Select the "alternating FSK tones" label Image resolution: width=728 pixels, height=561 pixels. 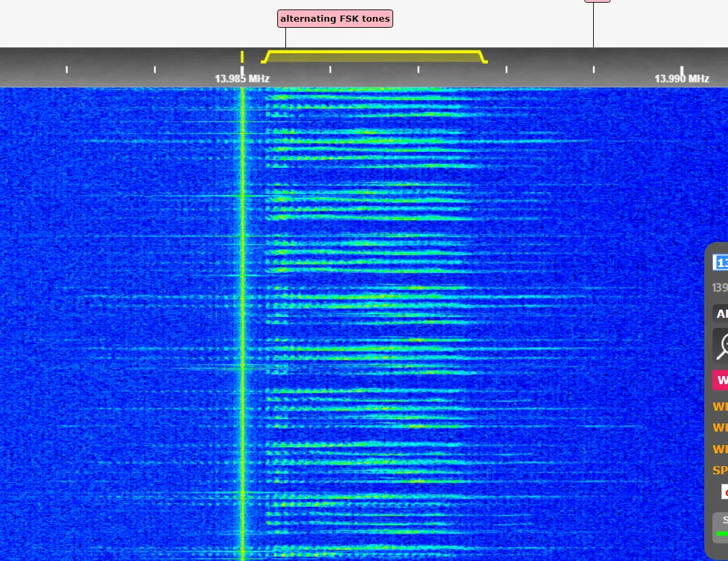[335, 18]
